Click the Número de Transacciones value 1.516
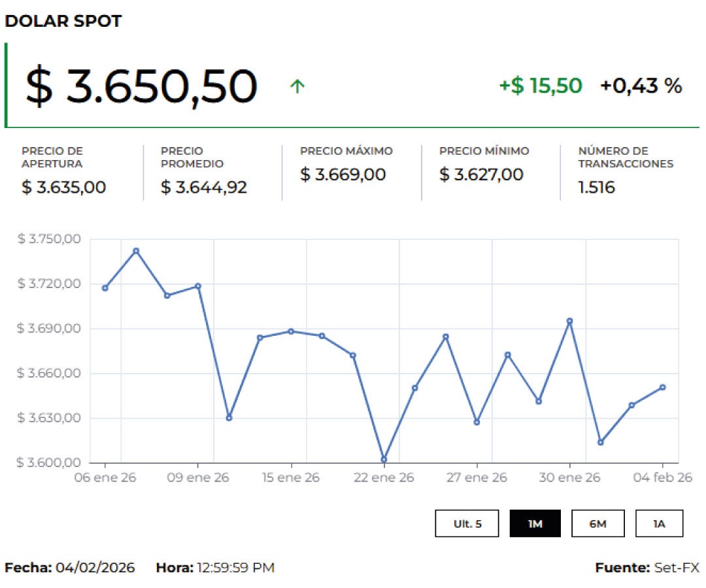706x588 pixels. (x=596, y=188)
